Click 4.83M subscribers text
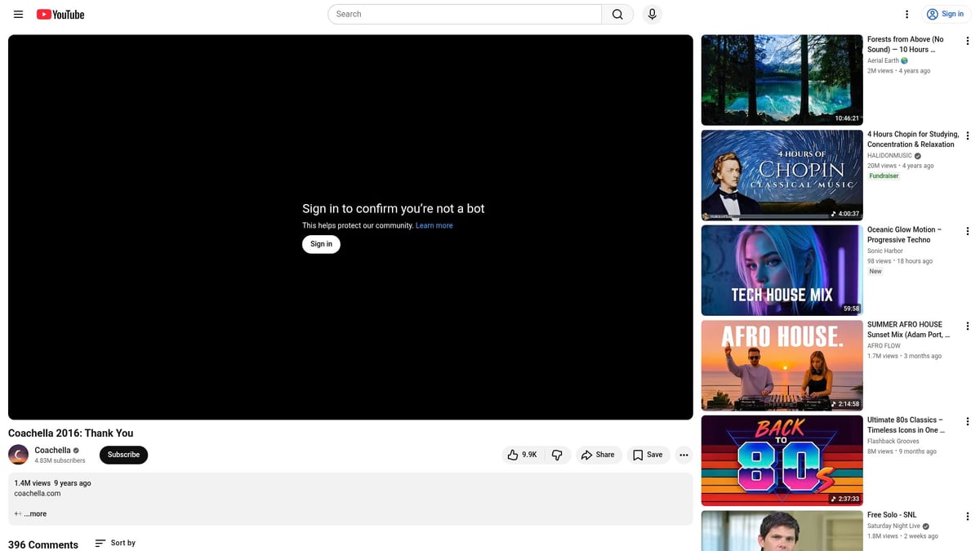 (x=60, y=460)
